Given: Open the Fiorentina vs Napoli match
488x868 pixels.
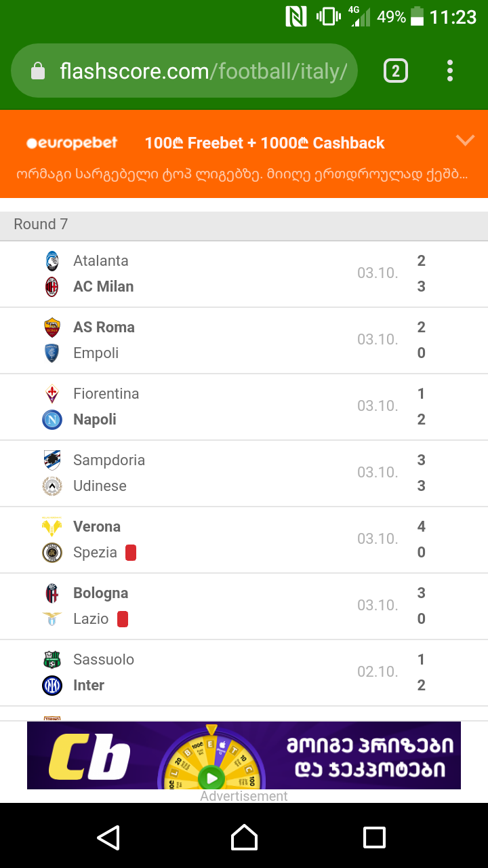Looking at the screenshot, I should [244, 407].
